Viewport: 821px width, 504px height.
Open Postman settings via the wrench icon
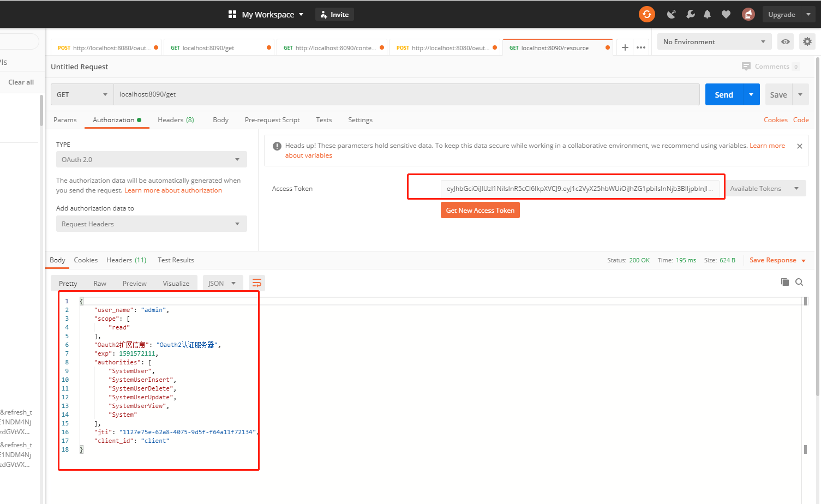coord(690,14)
